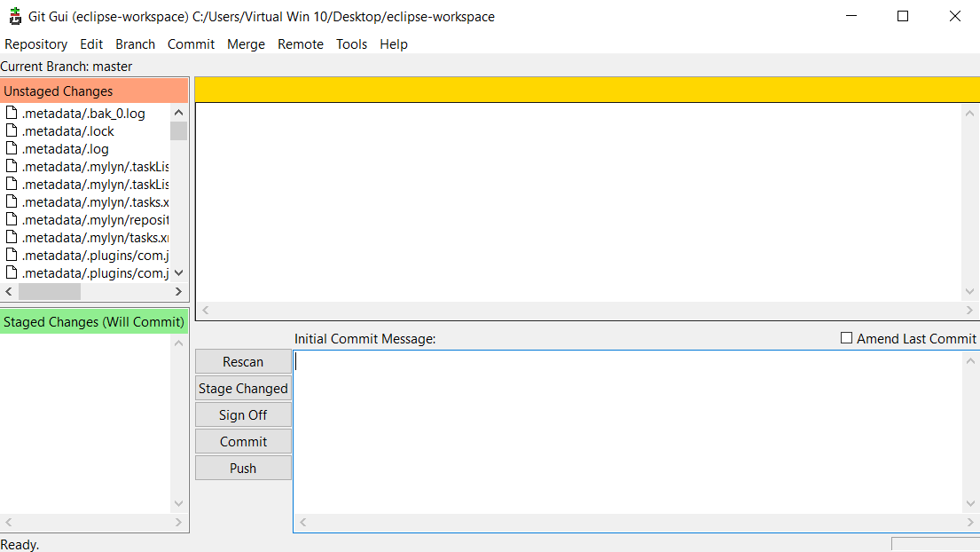
Task: Enable the Amend Last Commit checkbox
Action: point(846,338)
